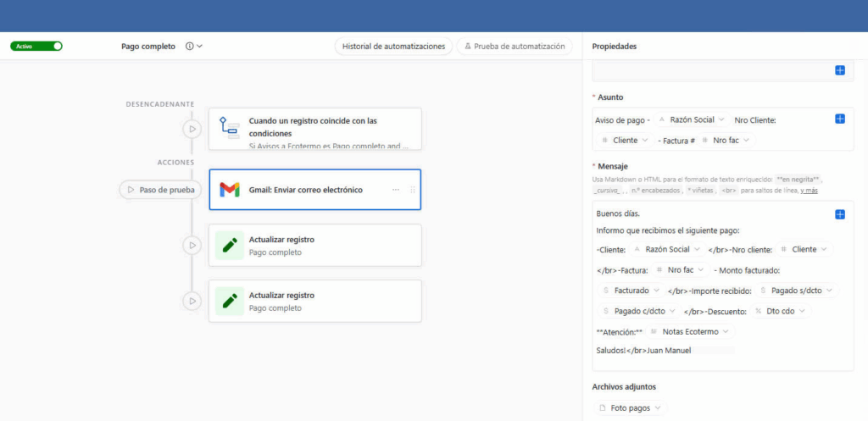Click the 'y más' formatting link
Screen dimensions: 868x421
(x=807, y=190)
